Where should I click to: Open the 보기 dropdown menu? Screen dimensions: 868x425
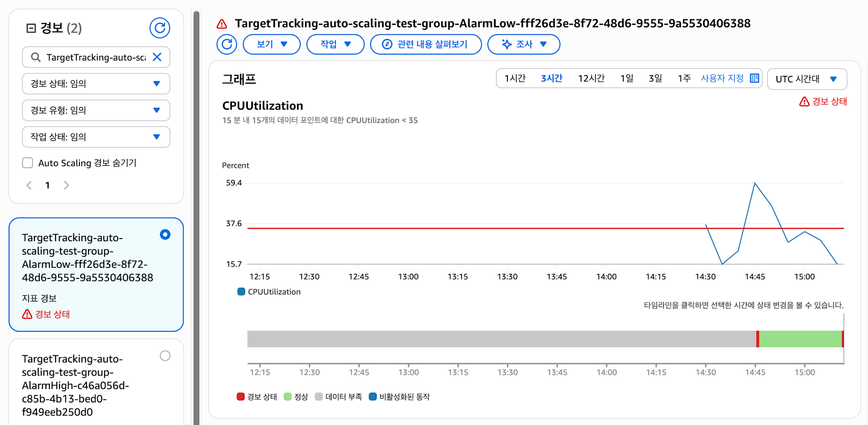coord(272,44)
